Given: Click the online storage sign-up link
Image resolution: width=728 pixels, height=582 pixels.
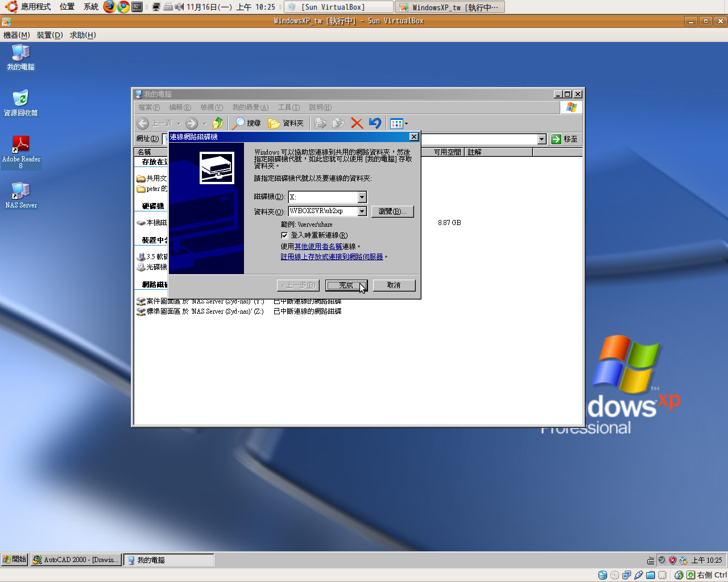Looking at the screenshot, I should click(x=332, y=257).
